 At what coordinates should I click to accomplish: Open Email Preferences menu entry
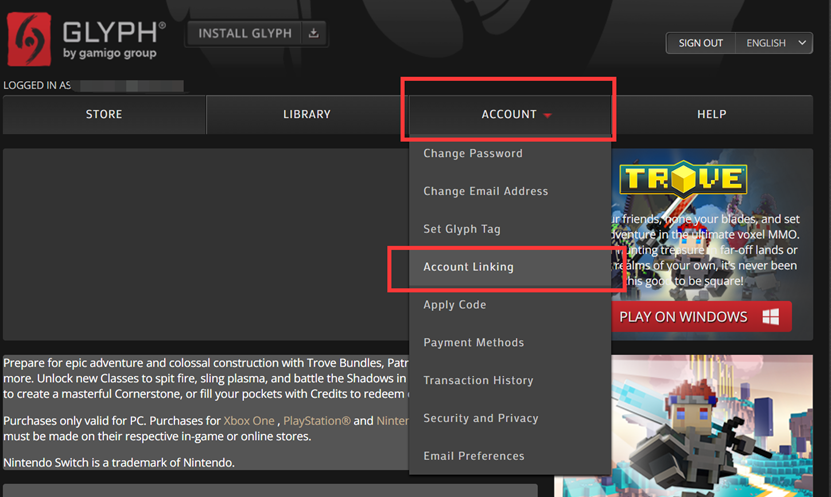click(510, 456)
